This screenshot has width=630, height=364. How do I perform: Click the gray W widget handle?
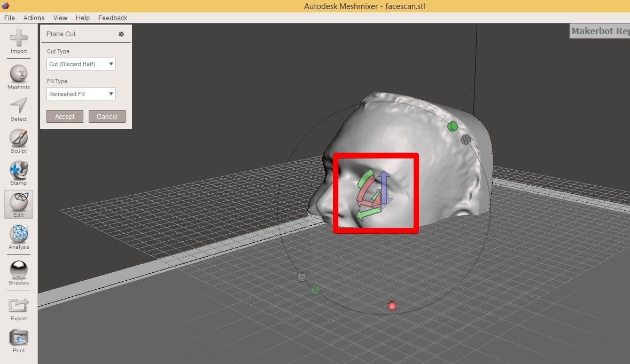click(465, 139)
